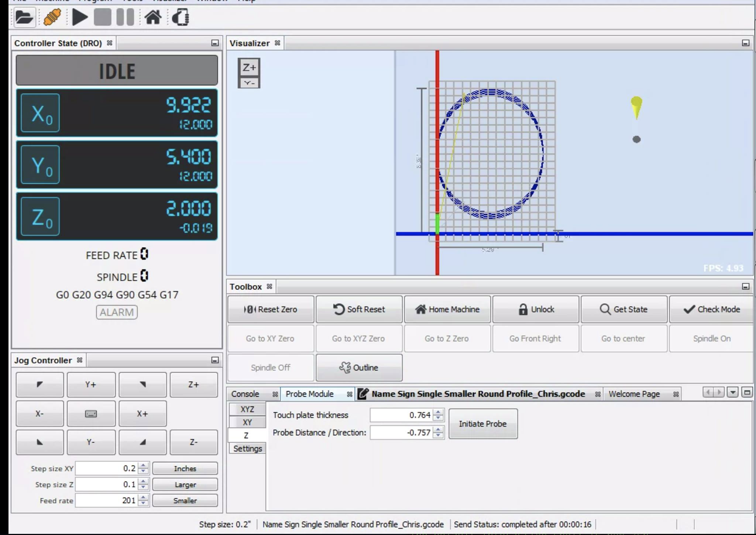Jog X+ button

pos(142,414)
